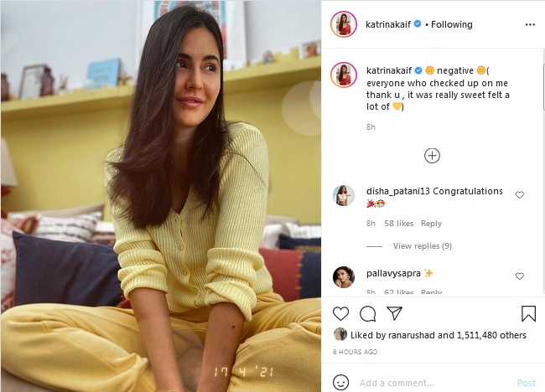Like the post with the heart icon

340,313
